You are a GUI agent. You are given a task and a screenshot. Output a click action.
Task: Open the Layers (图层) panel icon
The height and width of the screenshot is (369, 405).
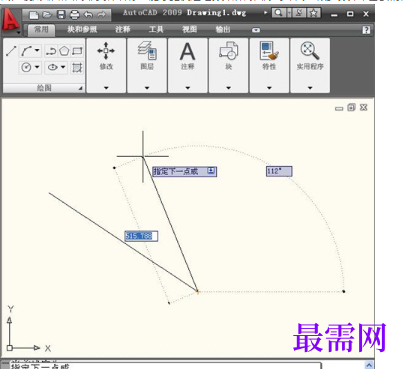[147, 51]
